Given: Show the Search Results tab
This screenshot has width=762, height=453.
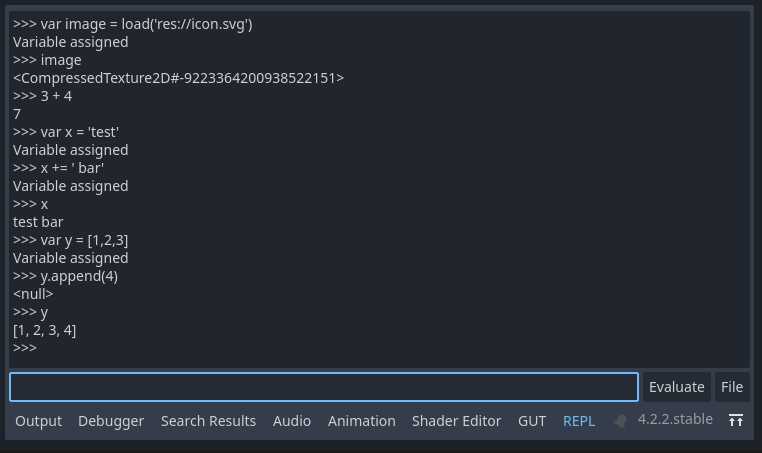Looking at the screenshot, I should pyautogui.click(x=208, y=421).
